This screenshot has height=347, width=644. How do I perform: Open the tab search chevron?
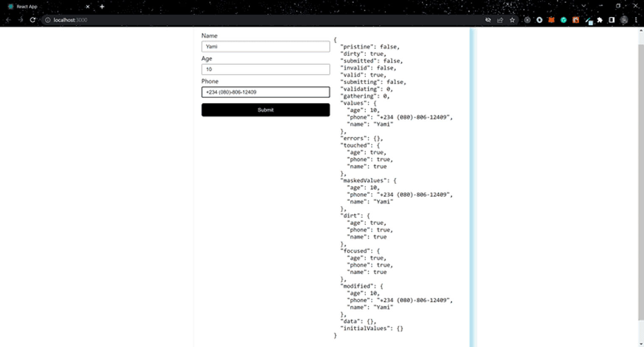(x=583, y=6)
